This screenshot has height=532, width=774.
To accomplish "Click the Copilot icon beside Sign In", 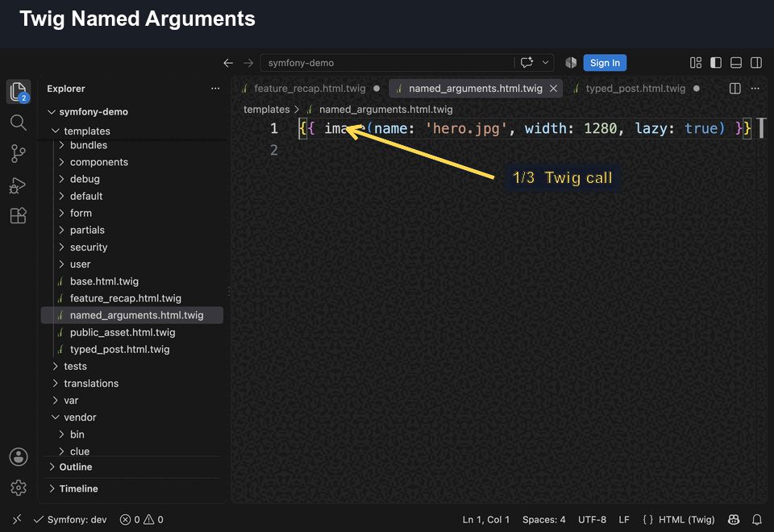I will click(x=571, y=63).
